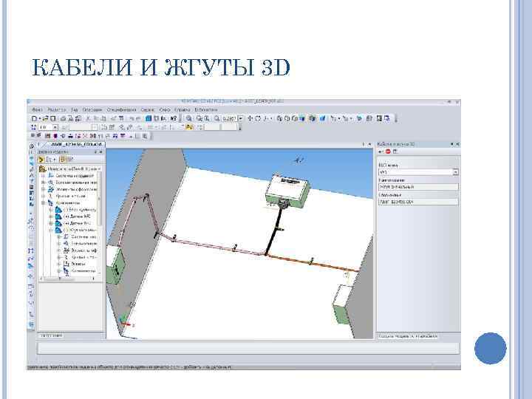Click the yellow highlighted toolbar icon

[189, 127]
